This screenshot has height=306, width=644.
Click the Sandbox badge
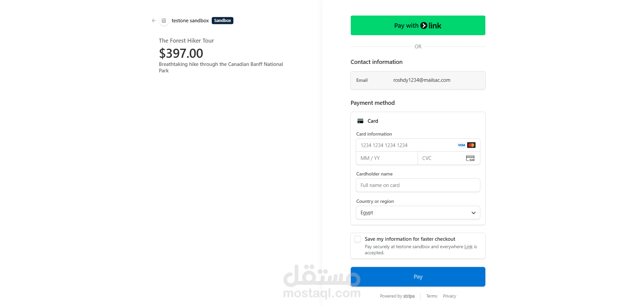[223, 21]
